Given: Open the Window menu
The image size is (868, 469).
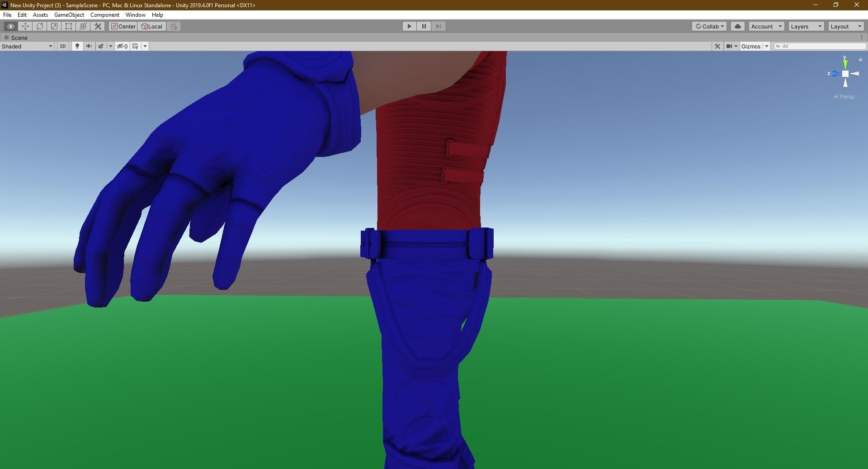Looking at the screenshot, I should tap(136, 15).
